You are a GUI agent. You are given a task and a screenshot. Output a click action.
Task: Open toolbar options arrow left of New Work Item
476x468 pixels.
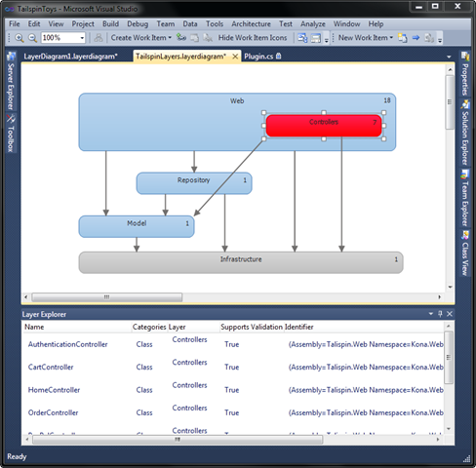point(327,39)
